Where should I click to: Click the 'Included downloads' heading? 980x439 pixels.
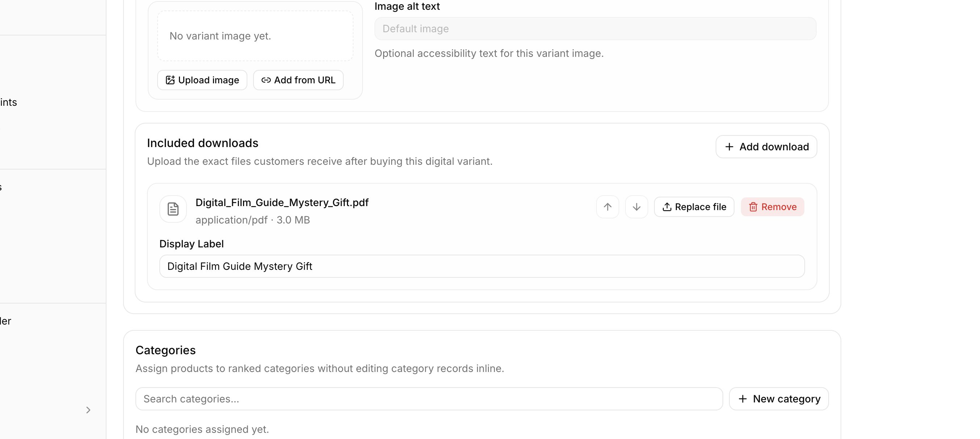pos(202,143)
